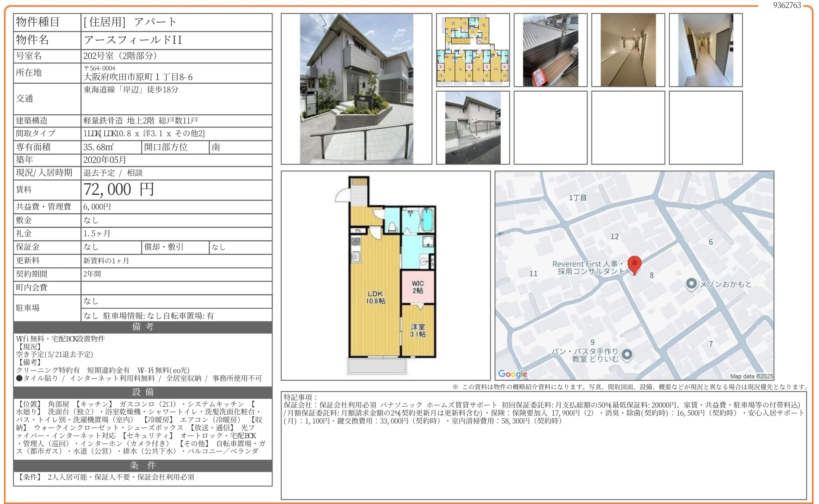Click the Google logo on the map

click(512, 374)
